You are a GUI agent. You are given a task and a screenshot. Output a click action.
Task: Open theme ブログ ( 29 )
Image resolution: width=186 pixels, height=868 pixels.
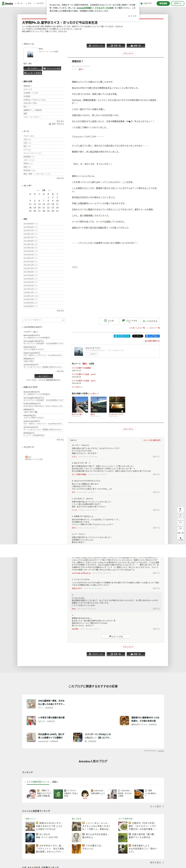tap(29, 136)
